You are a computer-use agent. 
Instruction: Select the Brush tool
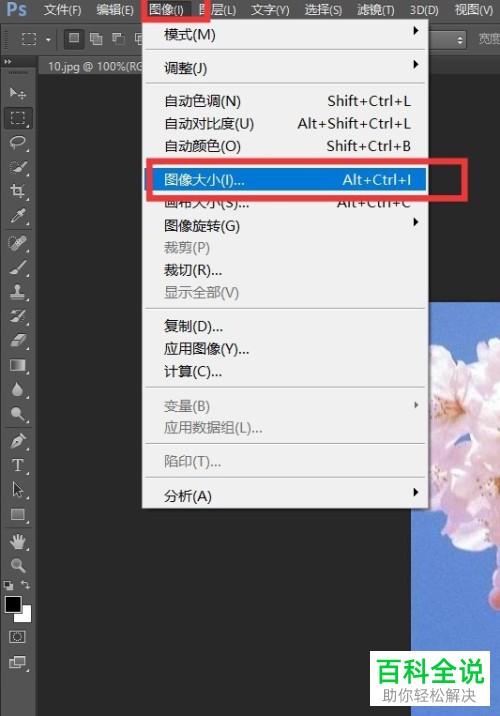pos(18,268)
